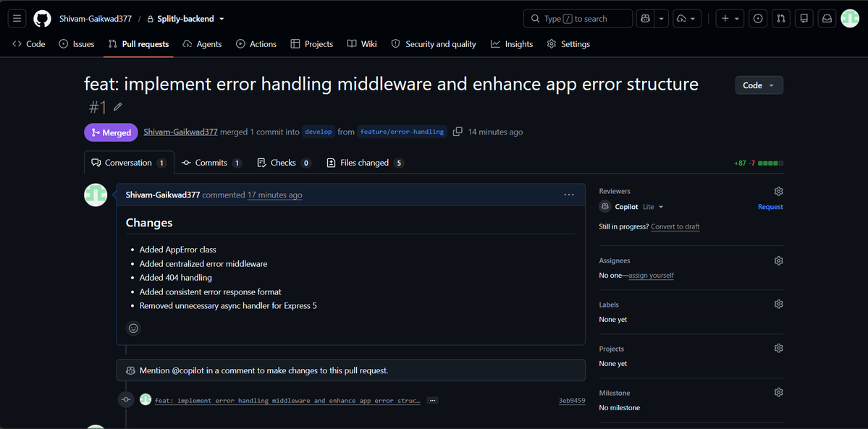
Task: Click the 'Added 404 handling' list item
Action: pyautogui.click(x=175, y=278)
